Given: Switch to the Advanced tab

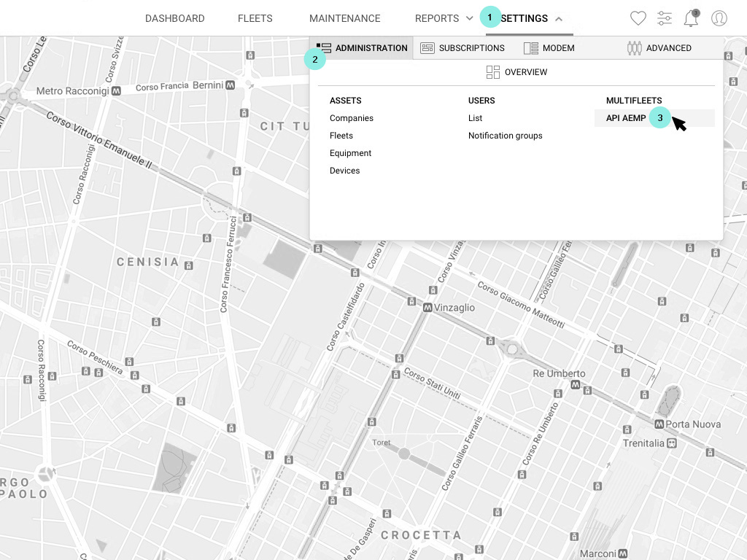Looking at the screenshot, I should coord(659,47).
